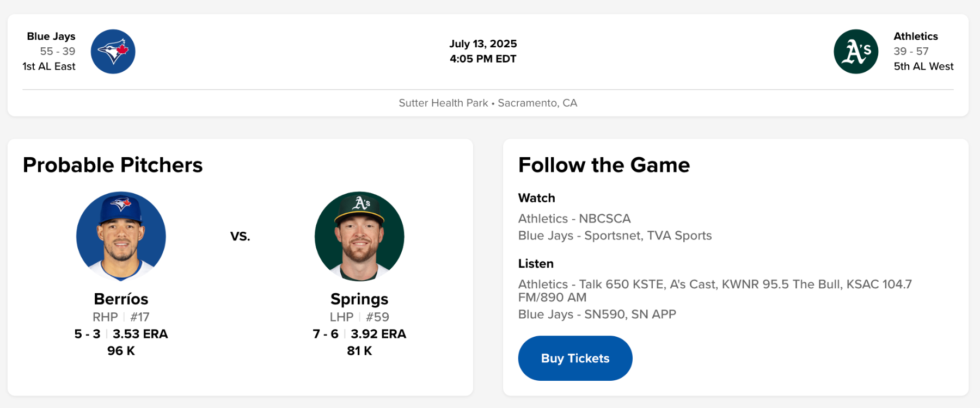The image size is (980, 408).
Task: Click the 4:05 PM EDT game time
Action: point(483,59)
